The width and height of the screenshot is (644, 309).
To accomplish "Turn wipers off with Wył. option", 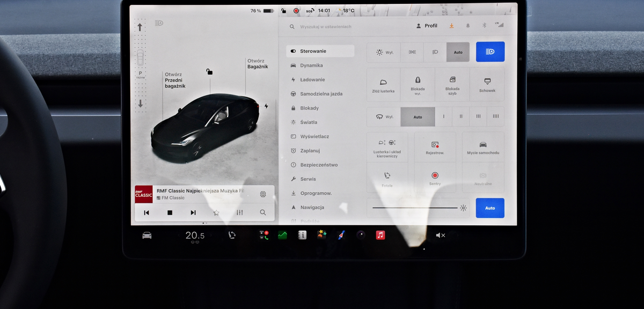I will [x=384, y=116].
